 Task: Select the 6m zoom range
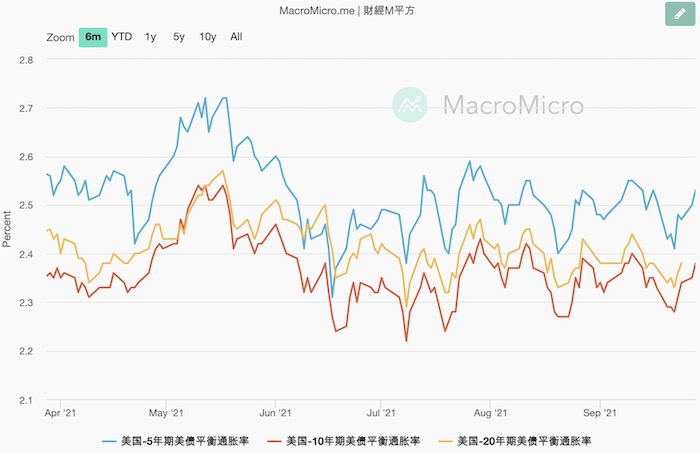93,37
